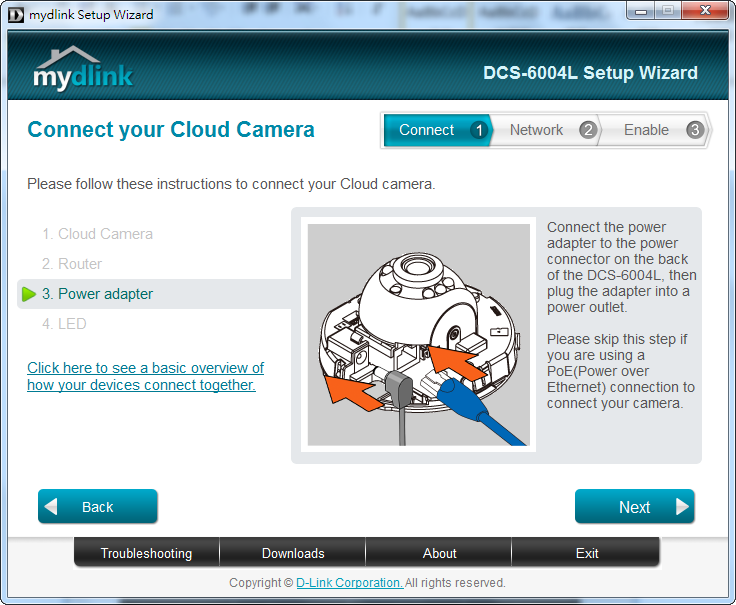Open the About menu item
The height and width of the screenshot is (605, 736).
(439, 553)
